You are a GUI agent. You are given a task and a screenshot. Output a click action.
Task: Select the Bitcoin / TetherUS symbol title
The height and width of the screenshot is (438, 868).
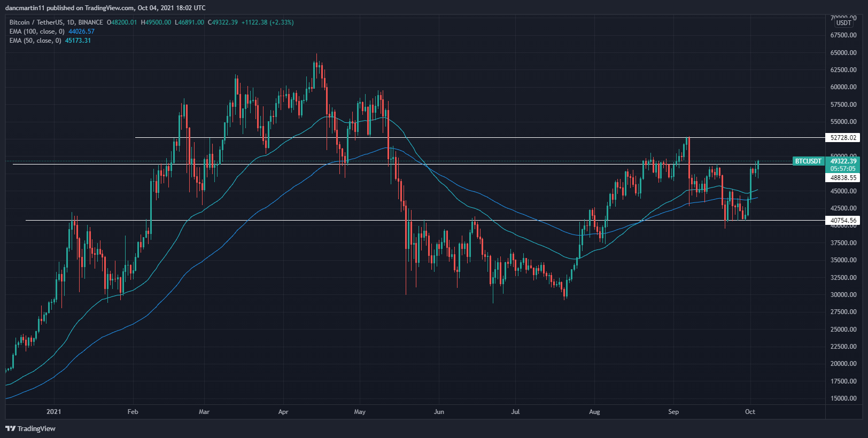click(x=56, y=22)
